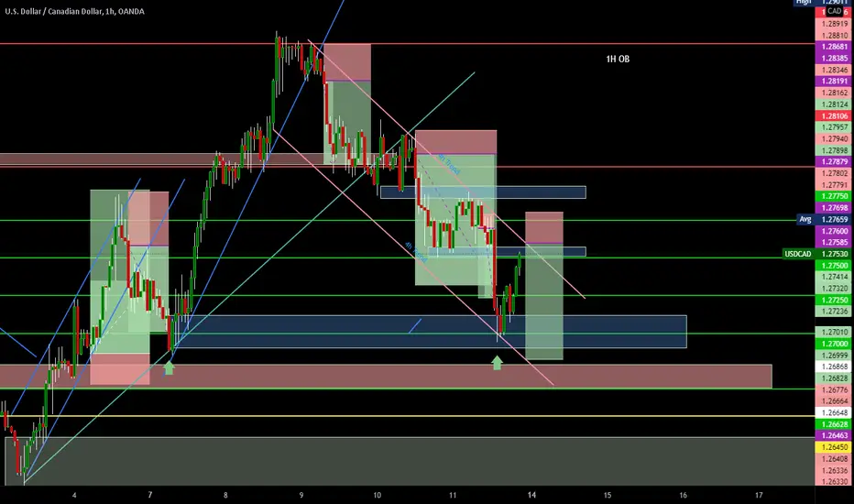Click the 1.28681 purple price label

point(833,47)
